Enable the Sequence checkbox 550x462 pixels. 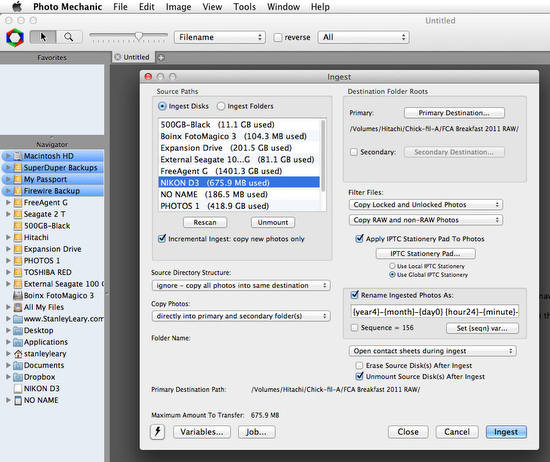pyautogui.click(x=354, y=328)
